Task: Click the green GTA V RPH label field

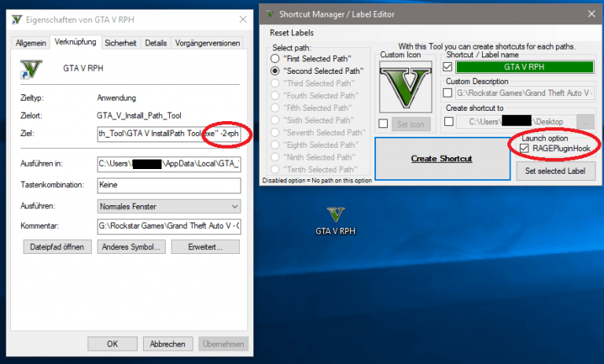Action: (x=525, y=67)
